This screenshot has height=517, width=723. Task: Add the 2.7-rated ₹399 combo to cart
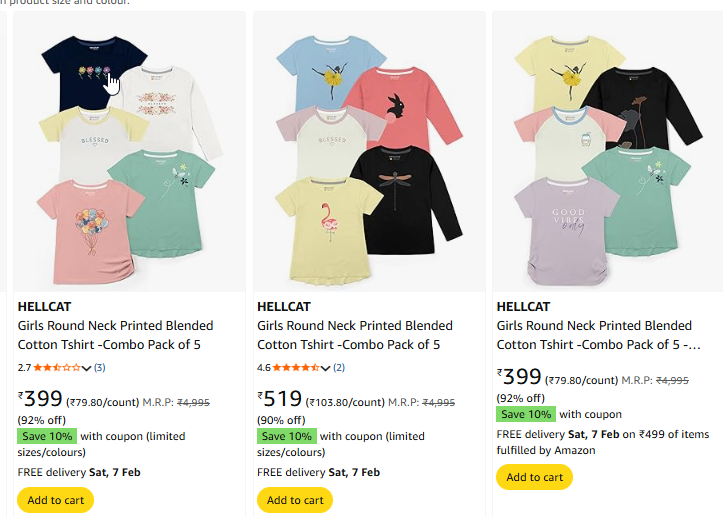pos(55,500)
